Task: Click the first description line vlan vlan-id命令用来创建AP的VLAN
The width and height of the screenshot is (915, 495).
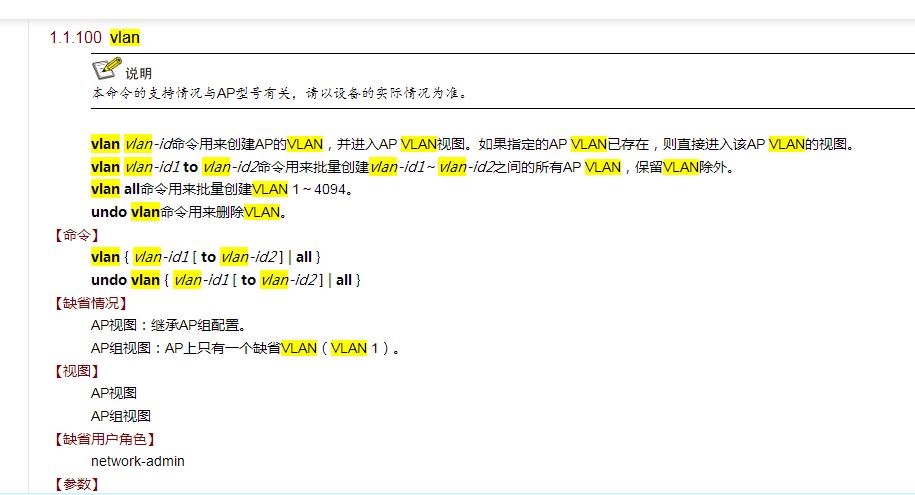Action: [x=473, y=144]
